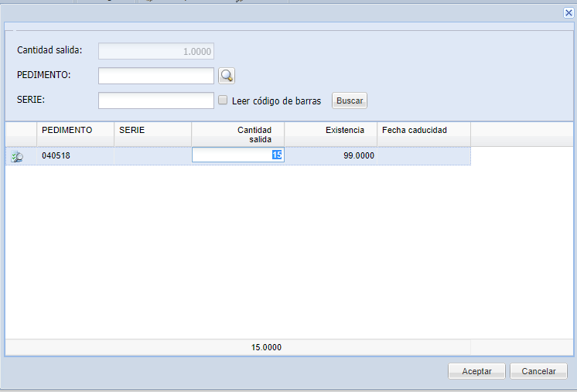Select the 040518 pedimento cell
Viewport: 577px width, 392px height.
pyautogui.click(x=75, y=155)
